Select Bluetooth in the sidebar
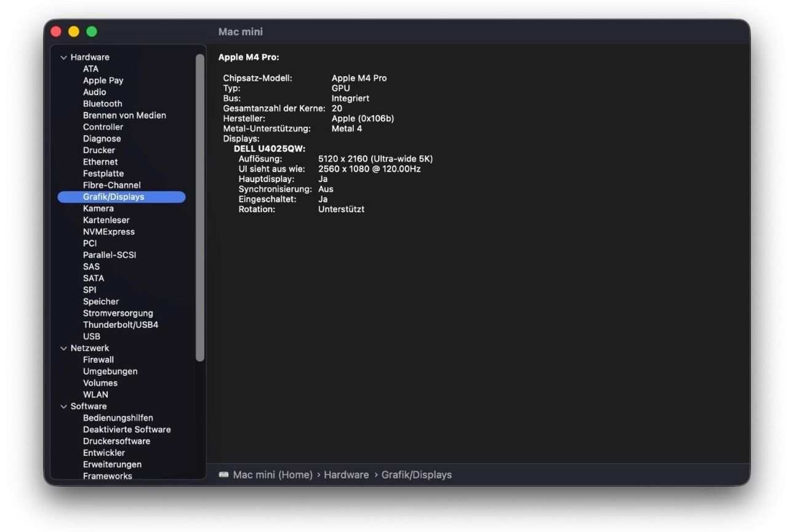The image size is (794, 532). (x=102, y=104)
